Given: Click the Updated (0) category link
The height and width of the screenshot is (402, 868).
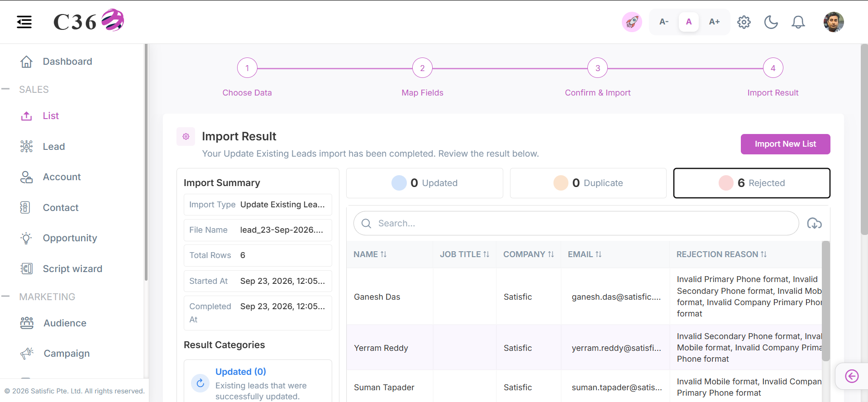Looking at the screenshot, I should (x=241, y=372).
